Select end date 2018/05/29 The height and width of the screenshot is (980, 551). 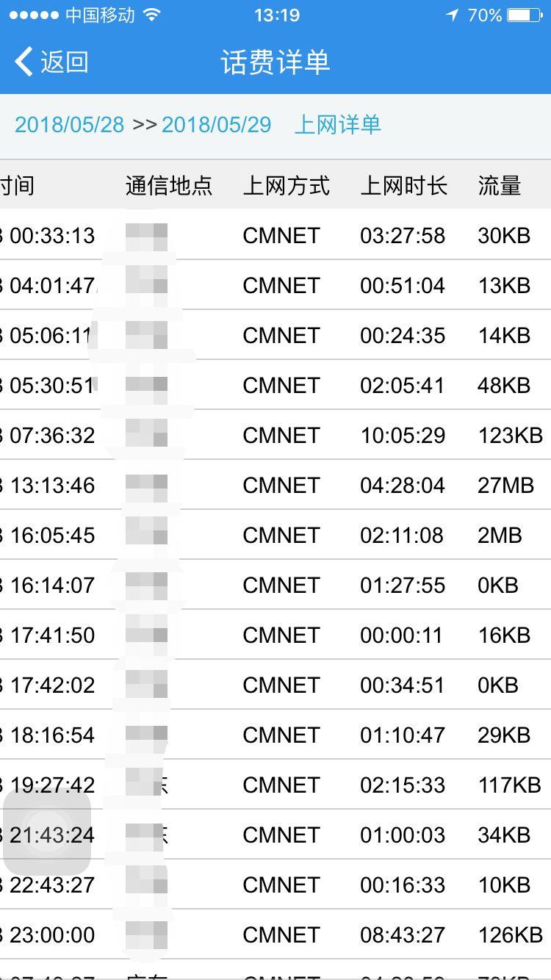point(217,125)
